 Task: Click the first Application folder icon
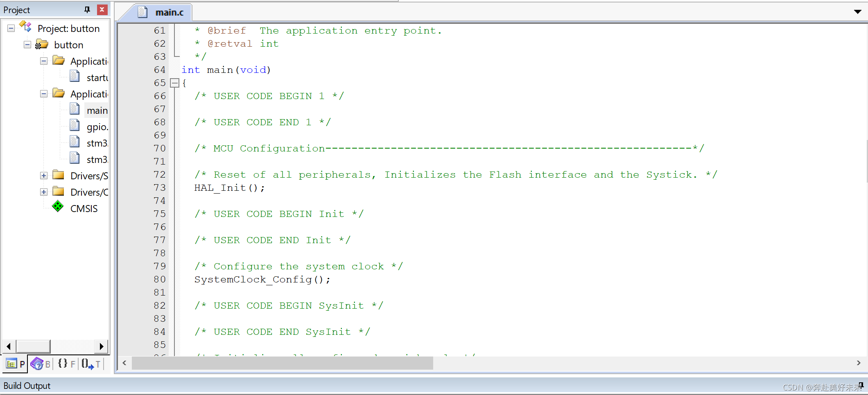tap(59, 61)
